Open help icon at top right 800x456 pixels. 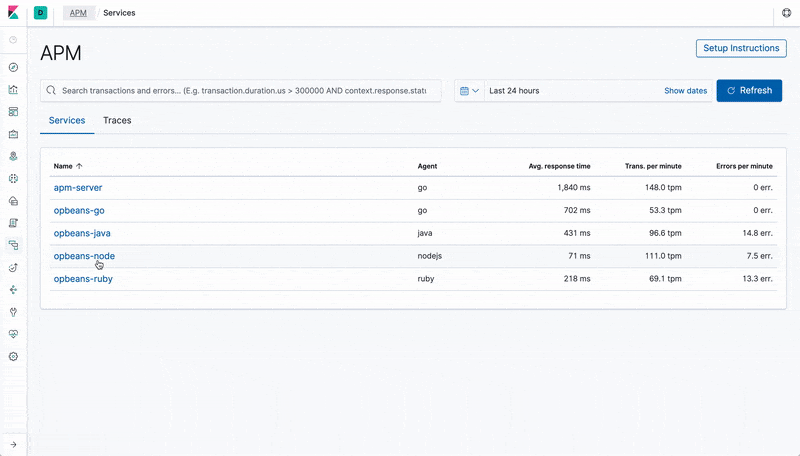coord(786,13)
